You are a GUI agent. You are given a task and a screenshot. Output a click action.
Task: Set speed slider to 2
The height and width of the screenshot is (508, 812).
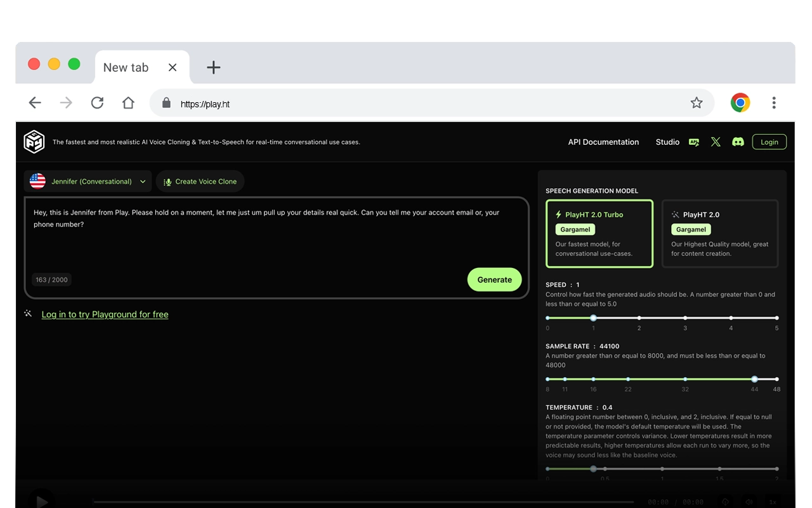pyautogui.click(x=639, y=317)
